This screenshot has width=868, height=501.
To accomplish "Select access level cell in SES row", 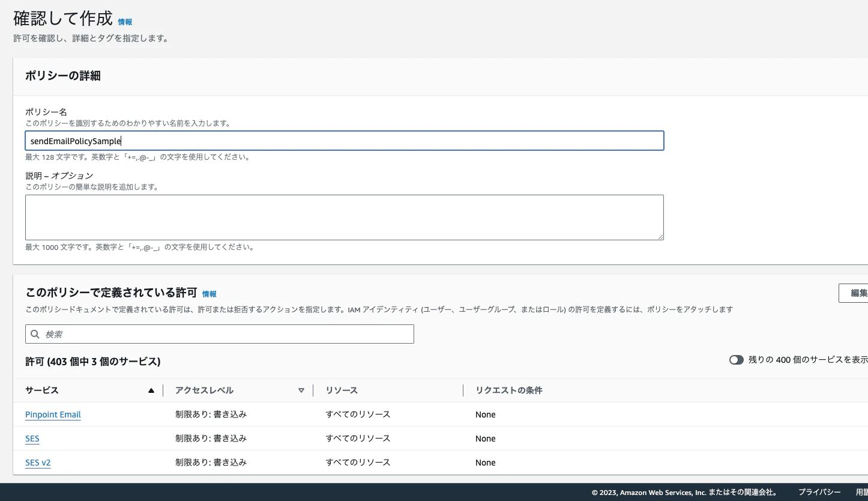I will (x=211, y=439).
